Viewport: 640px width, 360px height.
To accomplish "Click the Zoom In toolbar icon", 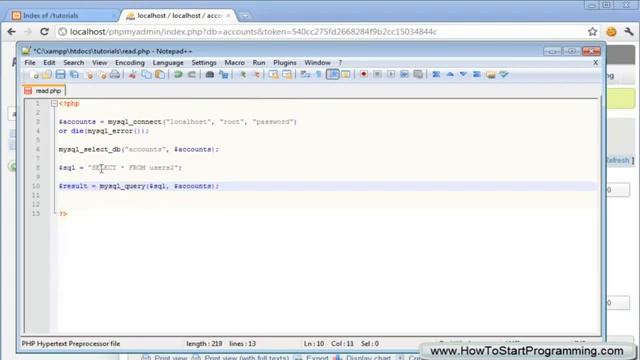I will [243, 75].
